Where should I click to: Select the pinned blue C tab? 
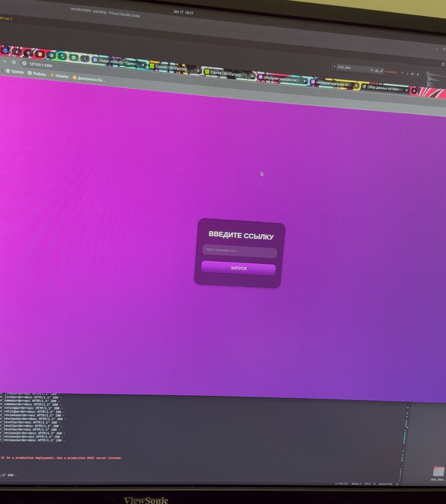(x=5, y=50)
